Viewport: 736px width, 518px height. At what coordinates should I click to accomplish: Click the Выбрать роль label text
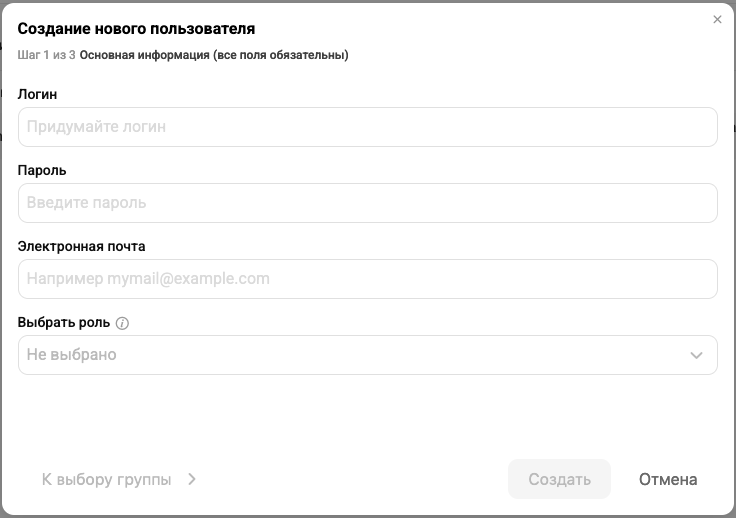pos(64,322)
